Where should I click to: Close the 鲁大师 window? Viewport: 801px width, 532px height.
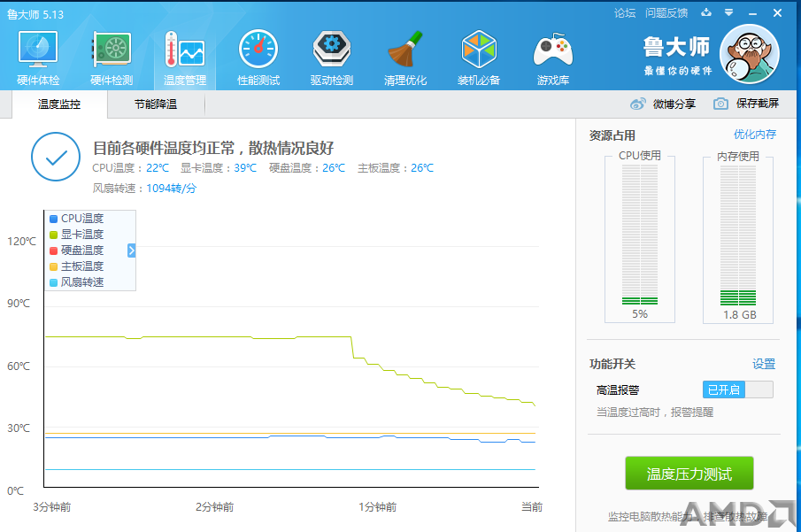[x=777, y=12]
